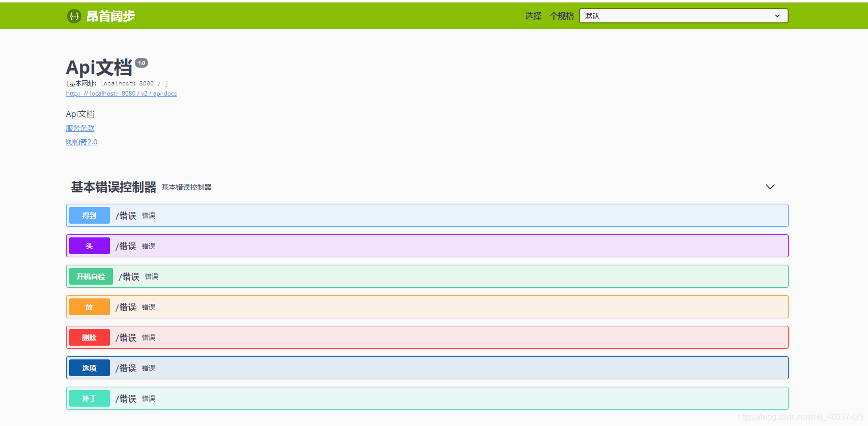
Task: Click the Api文档 description paragraph
Action: click(x=80, y=114)
